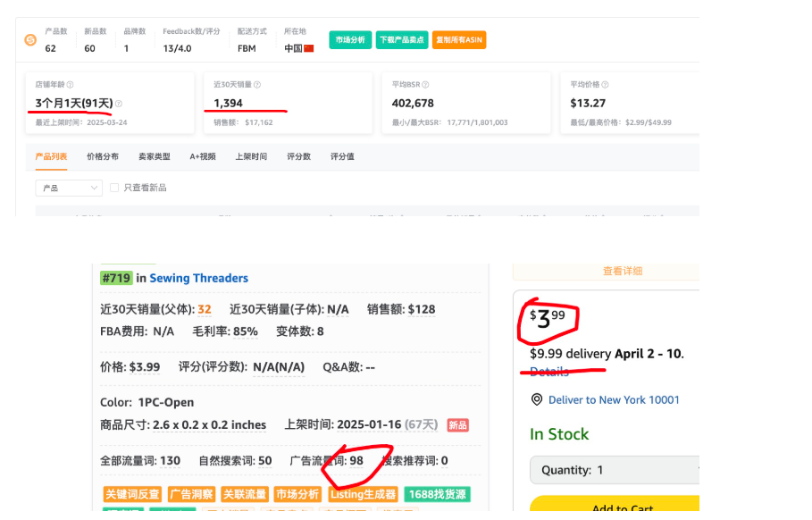Screen dimensions: 812x520
Task: Click the info icon next to 店铺年龄
Action: pos(71,85)
